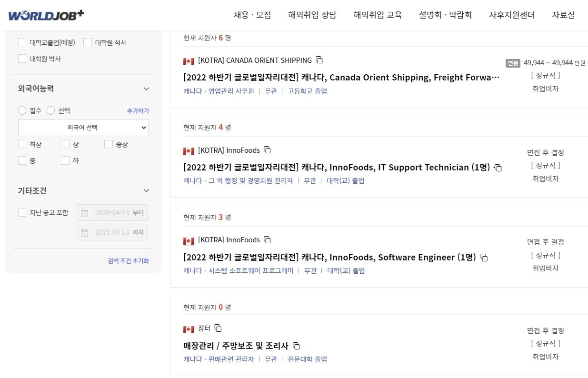The width and height of the screenshot is (588, 378).
Task: Click 현재 지원자 6 명 count
Action: [x=207, y=38]
